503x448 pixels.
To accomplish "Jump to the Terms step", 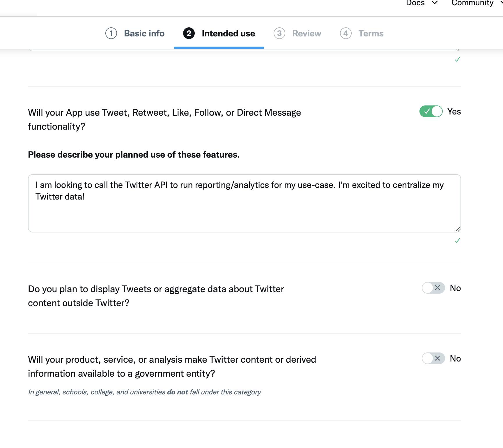I will pos(371,33).
